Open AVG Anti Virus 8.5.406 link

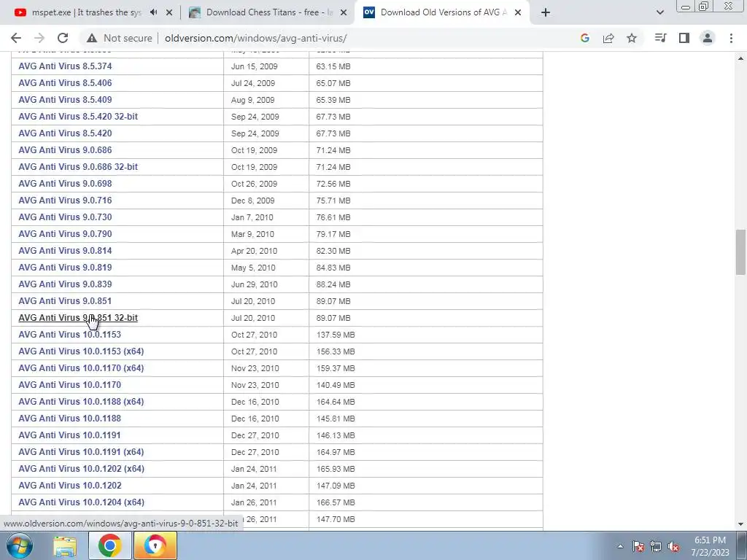[x=65, y=83]
